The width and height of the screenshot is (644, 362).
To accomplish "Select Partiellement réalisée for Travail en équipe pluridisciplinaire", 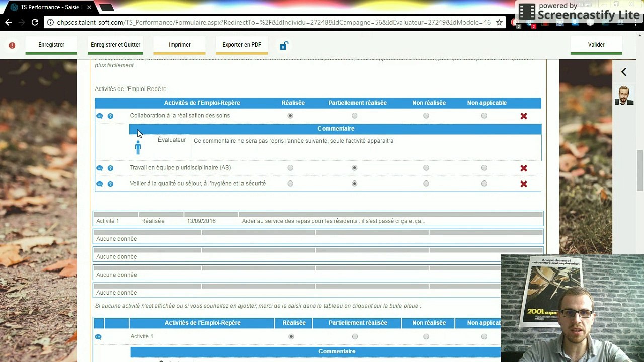I will tap(355, 168).
